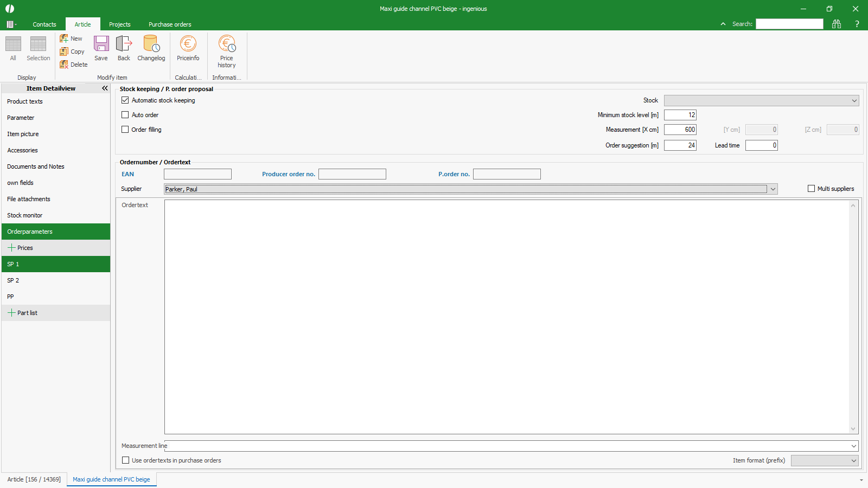Switch to the Purchase orders tab
Screen dimensions: 868x488
click(170, 24)
